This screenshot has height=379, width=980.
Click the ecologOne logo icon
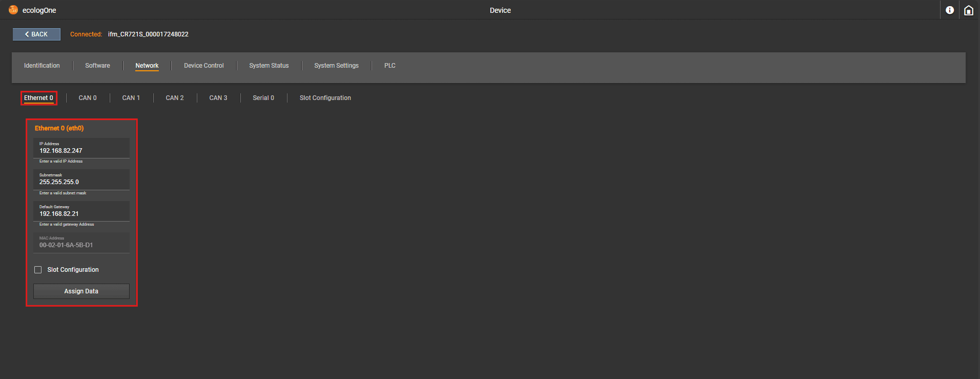click(x=13, y=10)
